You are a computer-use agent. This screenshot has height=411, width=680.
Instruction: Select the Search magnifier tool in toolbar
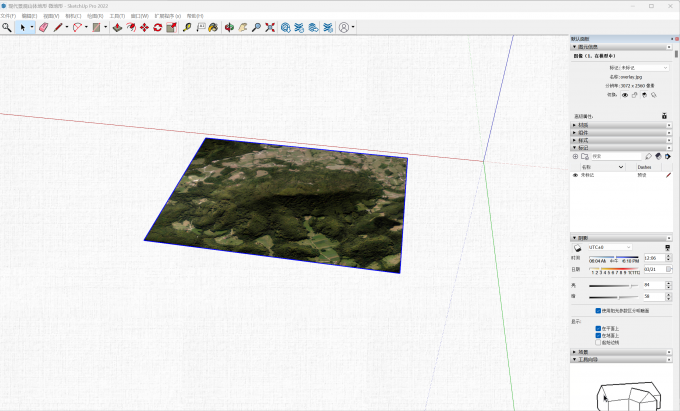coord(7,27)
